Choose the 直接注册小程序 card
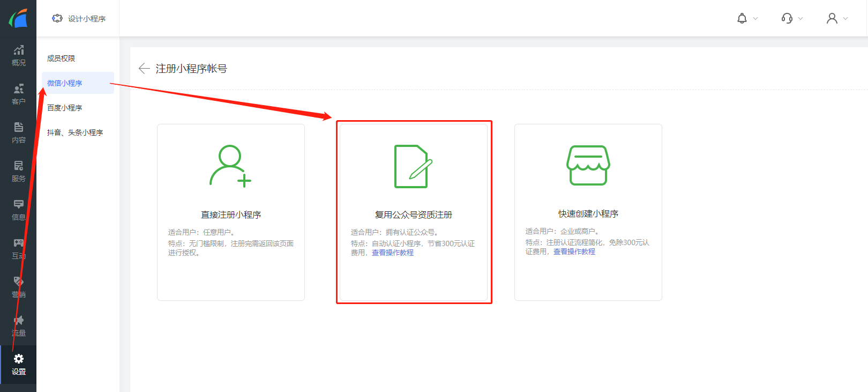Viewport: 868px width, 392px height. (x=231, y=212)
